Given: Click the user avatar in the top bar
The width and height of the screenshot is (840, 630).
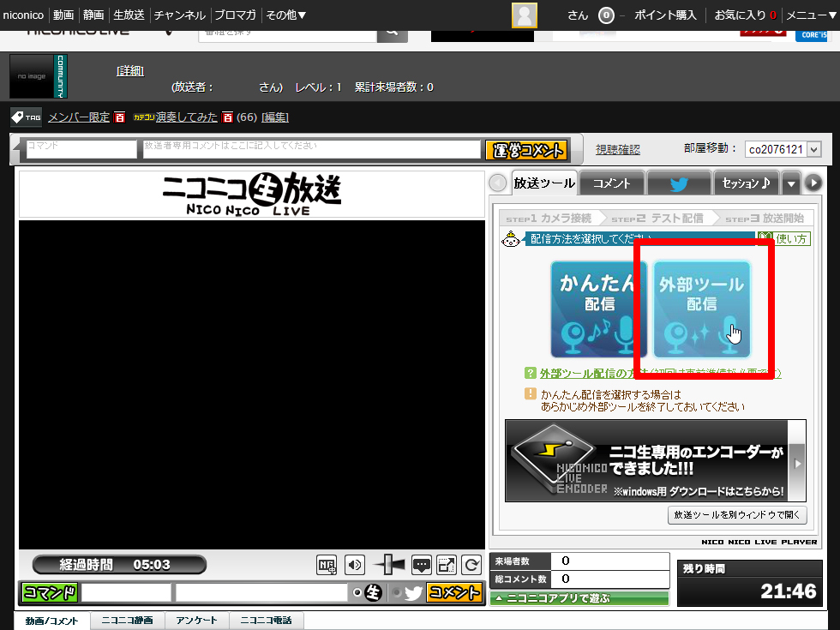Looking at the screenshot, I should coord(525,15).
